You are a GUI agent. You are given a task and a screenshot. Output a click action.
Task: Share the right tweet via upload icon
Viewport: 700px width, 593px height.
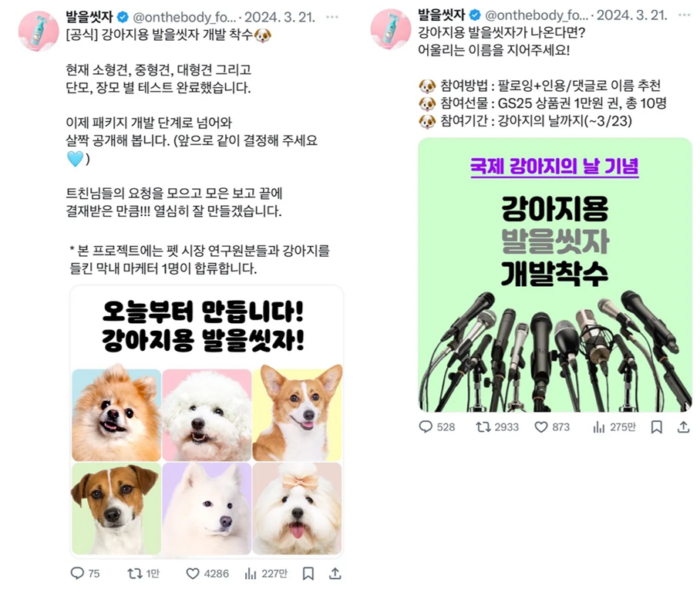point(683,427)
